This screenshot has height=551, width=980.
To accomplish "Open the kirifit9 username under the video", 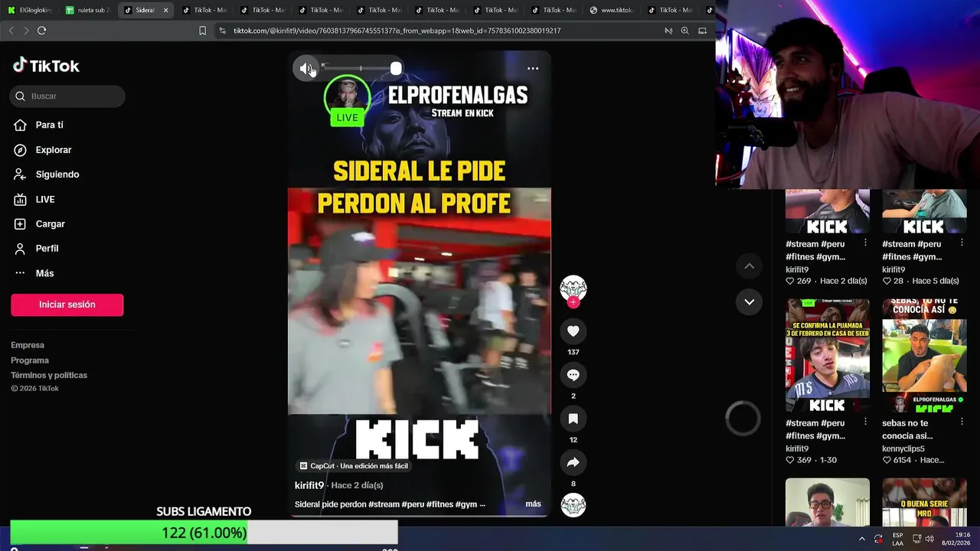I will click(x=309, y=485).
